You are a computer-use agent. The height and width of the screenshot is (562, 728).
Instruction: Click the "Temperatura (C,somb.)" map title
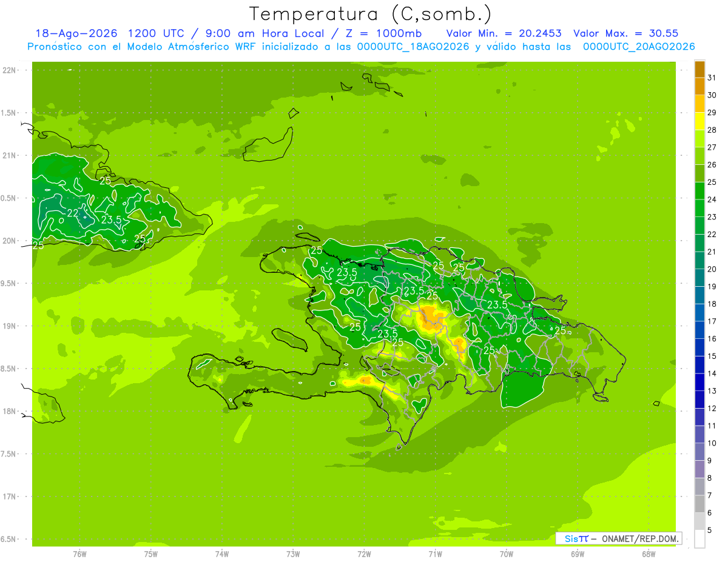(371, 14)
